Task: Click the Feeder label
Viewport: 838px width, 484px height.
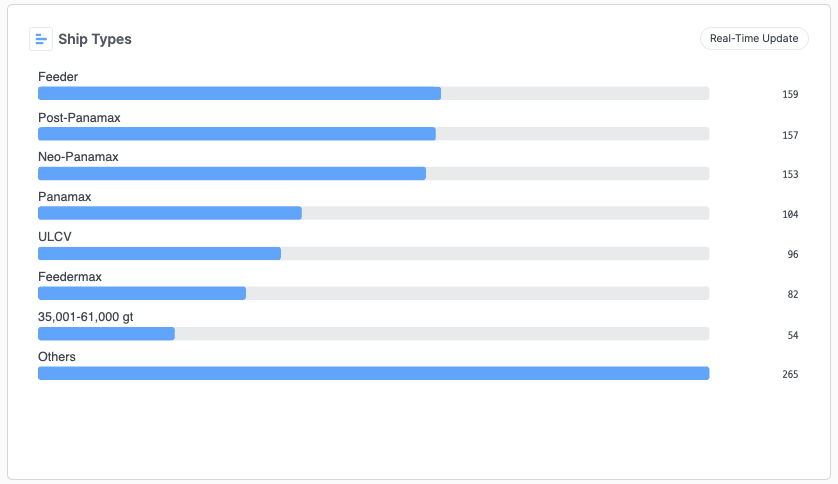Action: pos(58,77)
